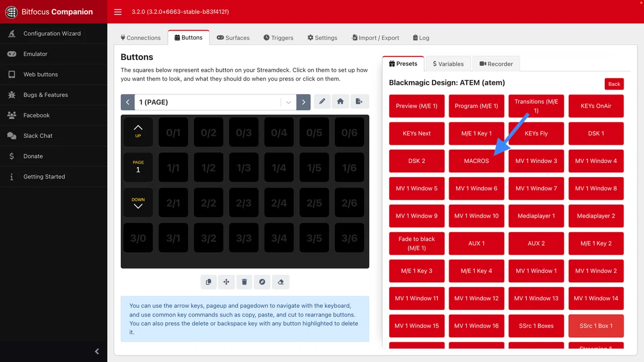
Task: Click the eraser wipe icon below grid
Action: pos(281,282)
